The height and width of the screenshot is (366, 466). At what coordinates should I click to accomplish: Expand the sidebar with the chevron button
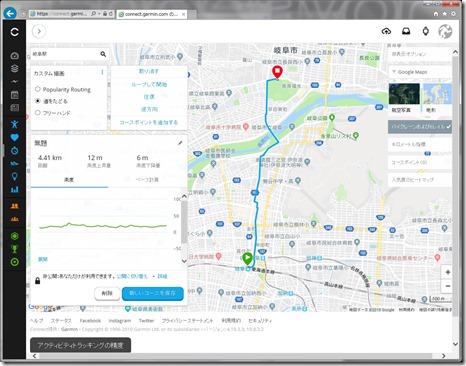39,31
